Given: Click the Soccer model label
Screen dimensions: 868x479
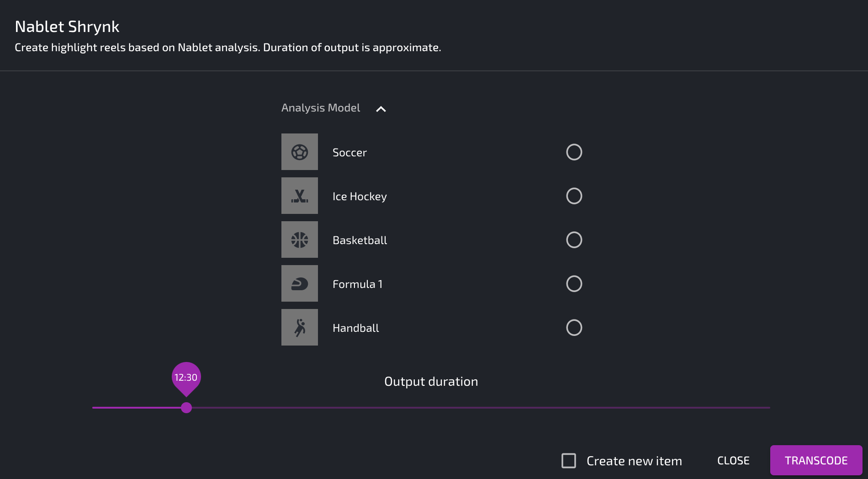Looking at the screenshot, I should click(x=349, y=153).
